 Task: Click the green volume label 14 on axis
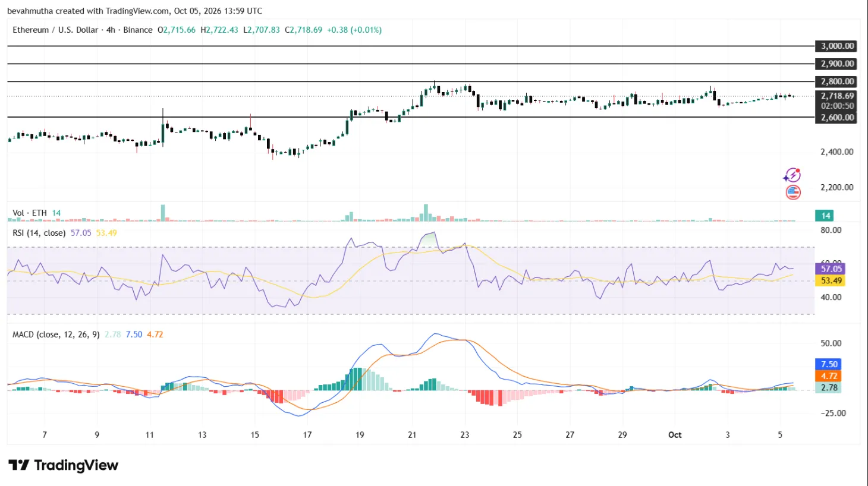(825, 216)
